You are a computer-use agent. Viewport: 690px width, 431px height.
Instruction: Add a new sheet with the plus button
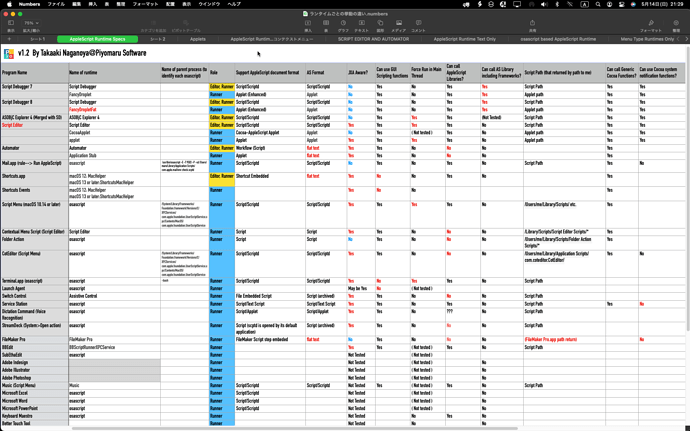[9, 39]
